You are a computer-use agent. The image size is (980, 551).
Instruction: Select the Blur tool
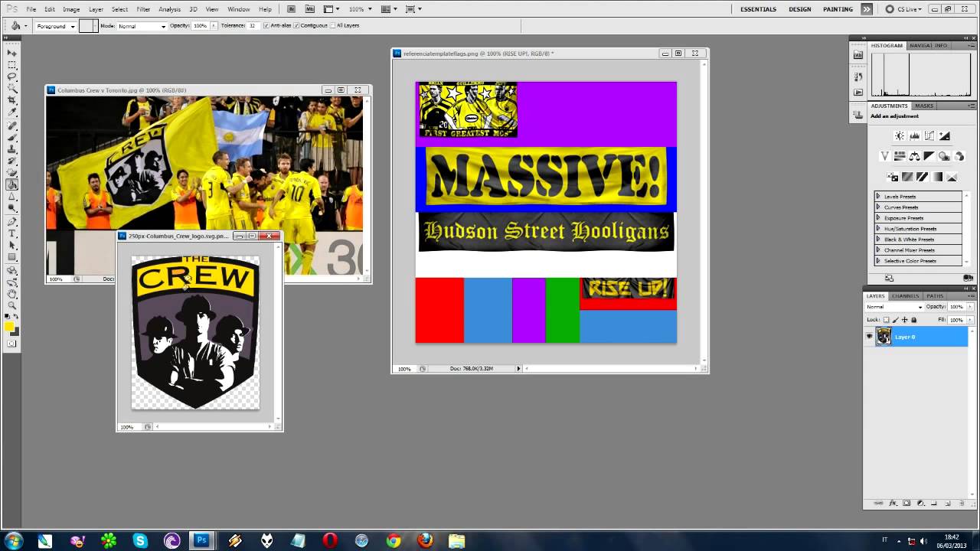click(x=12, y=197)
